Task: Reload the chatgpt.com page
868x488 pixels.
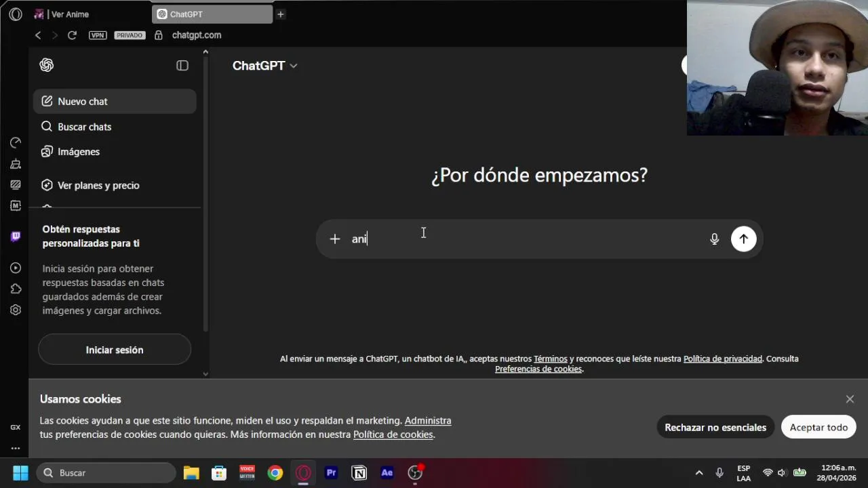Action: [x=72, y=35]
